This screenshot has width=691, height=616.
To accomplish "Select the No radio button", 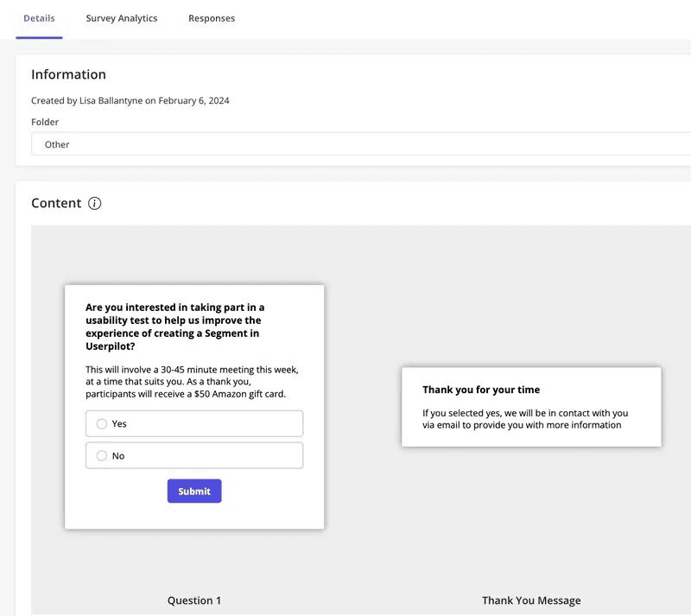I will click(x=102, y=455).
